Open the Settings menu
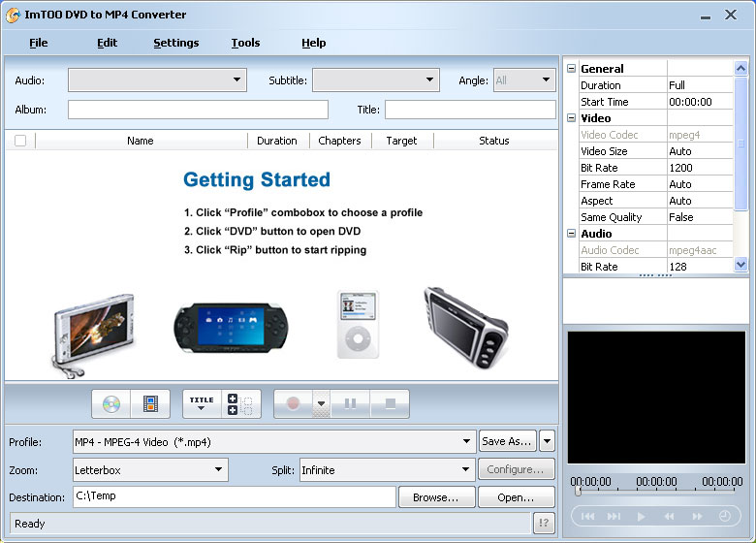The width and height of the screenshot is (756, 543). click(176, 43)
